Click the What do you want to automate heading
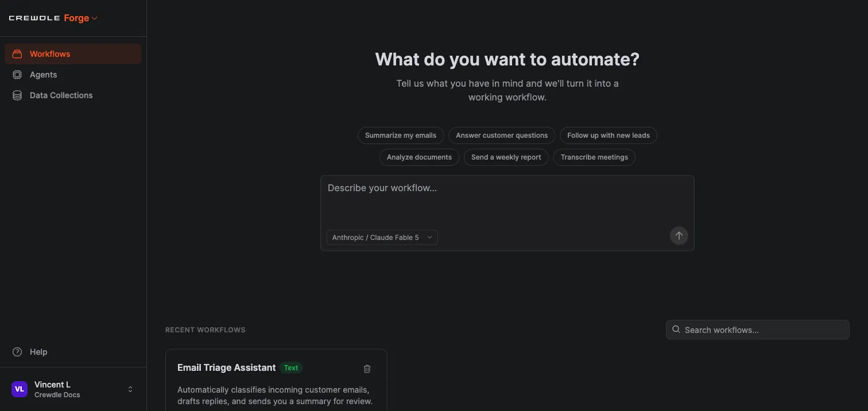 point(507,59)
